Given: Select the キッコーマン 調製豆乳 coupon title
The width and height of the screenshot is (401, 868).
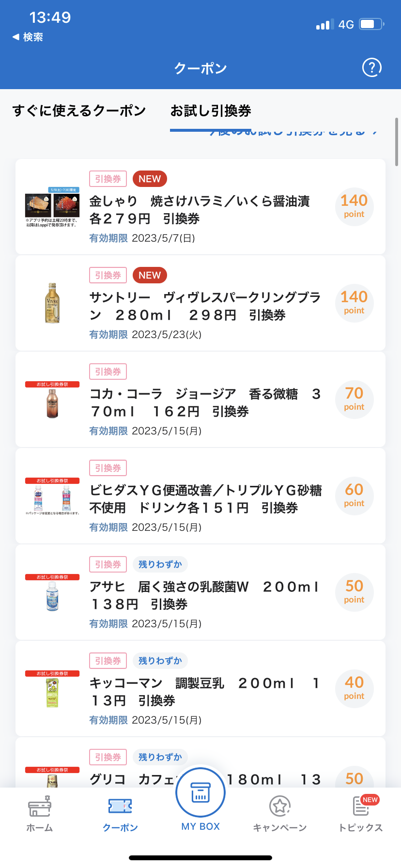Looking at the screenshot, I should pos(204,692).
